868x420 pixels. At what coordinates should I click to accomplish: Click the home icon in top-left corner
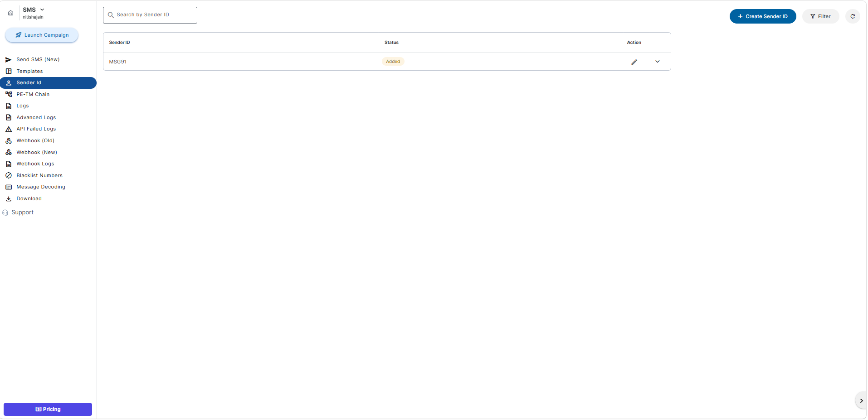10,13
